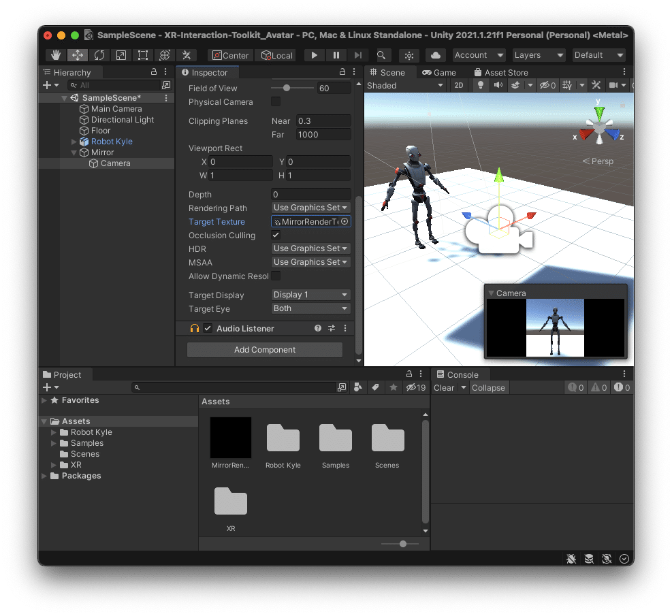Toggle Occlusion Culling checkbox
The height and width of the screenshot is (616, 672).
[x=276, y=235]
